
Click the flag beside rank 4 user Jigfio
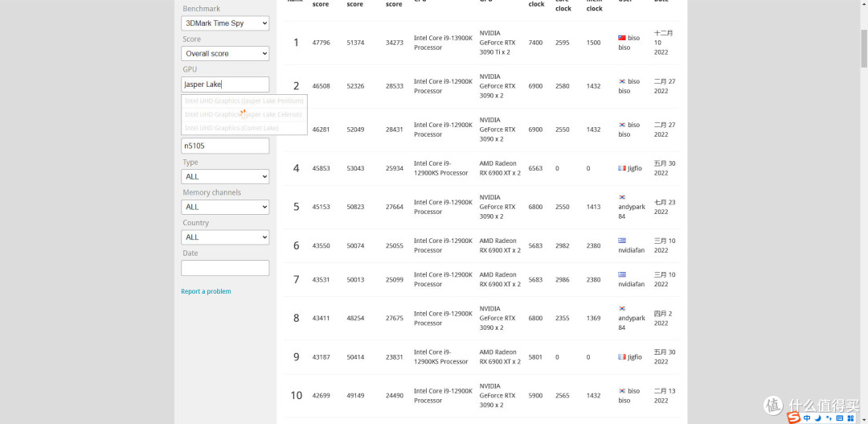coord(622,168)
